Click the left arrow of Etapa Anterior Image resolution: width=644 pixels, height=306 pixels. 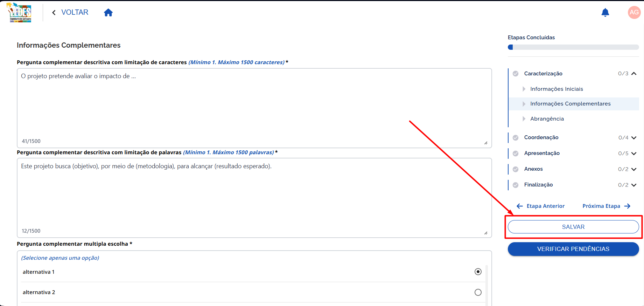(520, 206)
